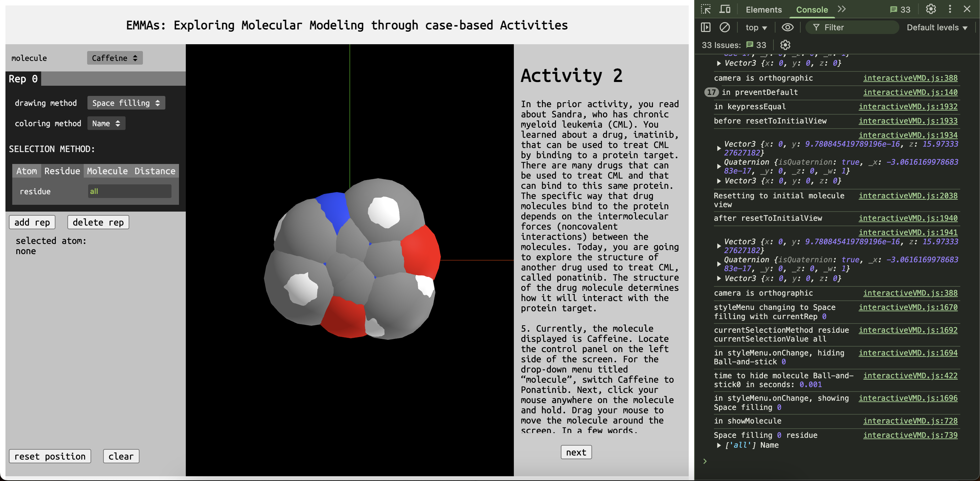Open the drawing method Space filling dropdown

click(x=126, y=103)
